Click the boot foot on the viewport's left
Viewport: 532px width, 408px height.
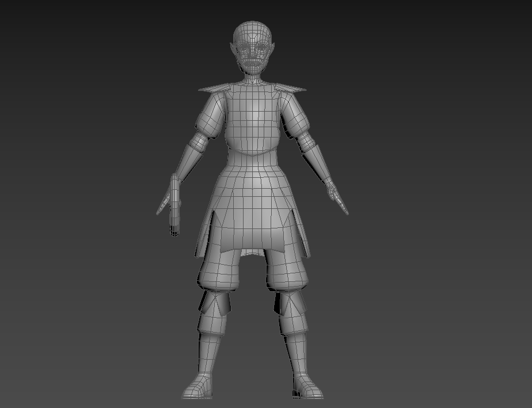coord(199,387)
